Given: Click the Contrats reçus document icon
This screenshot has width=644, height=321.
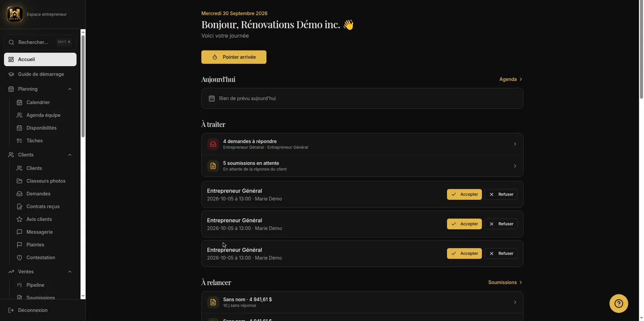Looking at the screenshot, I should coord(19,206).
